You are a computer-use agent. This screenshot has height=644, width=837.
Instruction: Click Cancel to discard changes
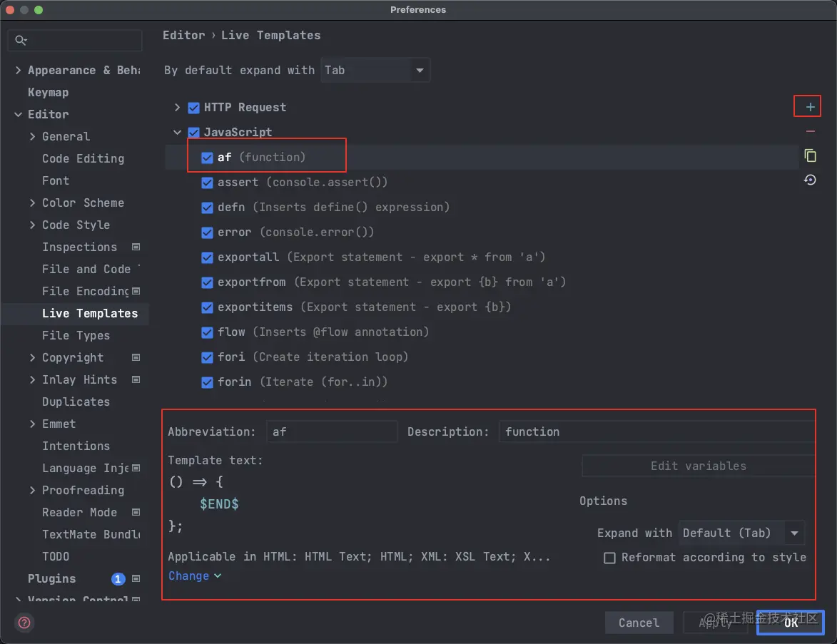[639, 623]
